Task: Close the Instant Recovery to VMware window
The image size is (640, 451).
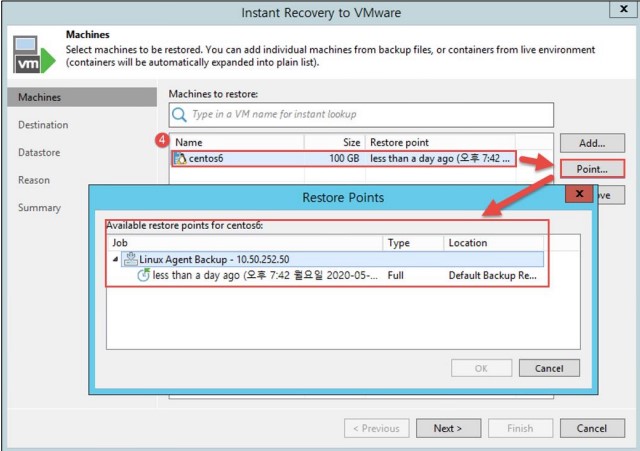Action: tap(624, 9)
